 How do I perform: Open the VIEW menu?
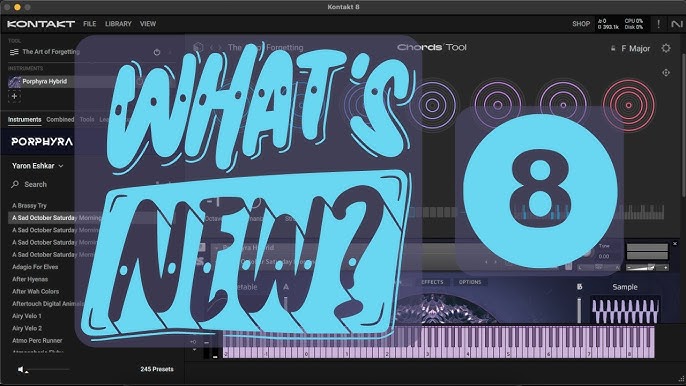click(x=148, y=24)
